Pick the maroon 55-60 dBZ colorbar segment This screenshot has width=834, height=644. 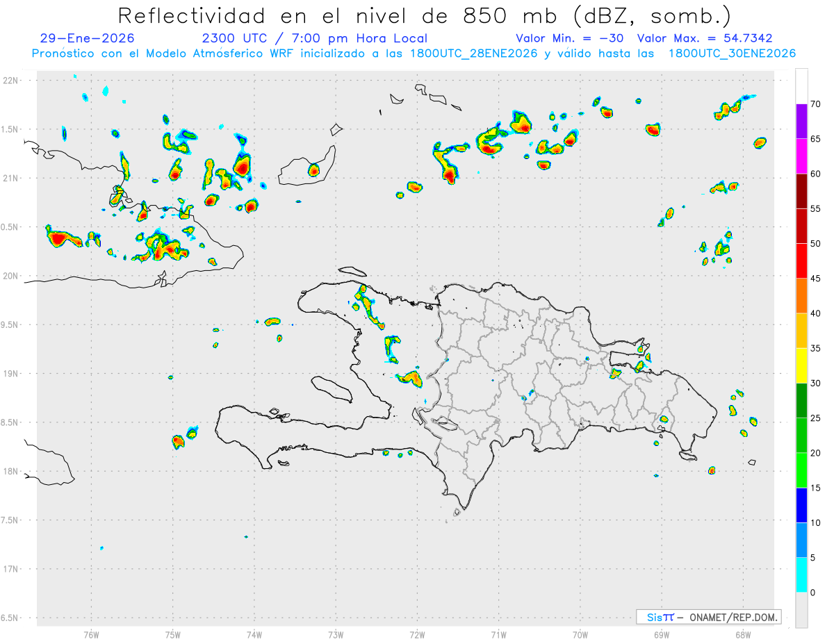801,191
